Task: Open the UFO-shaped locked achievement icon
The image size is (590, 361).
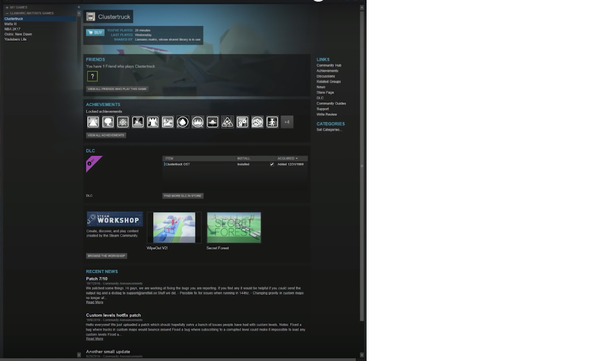Action: [212, 122]
